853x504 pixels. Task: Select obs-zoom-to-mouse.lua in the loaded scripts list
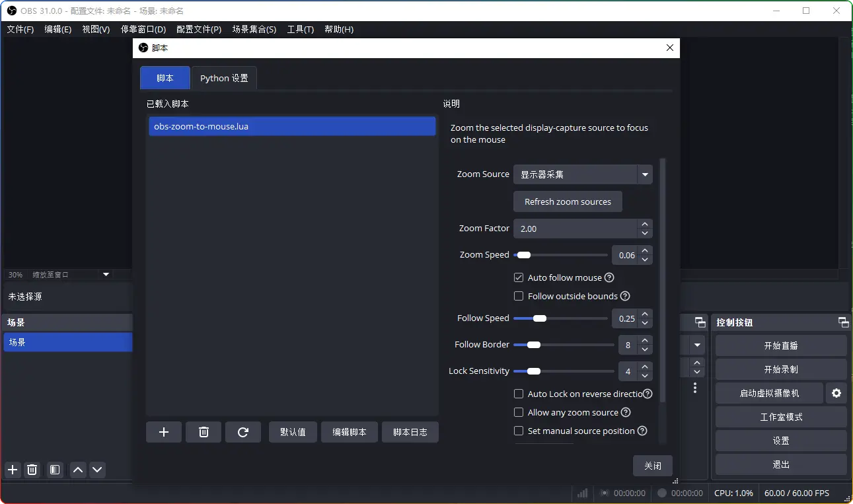click(291, 126)
